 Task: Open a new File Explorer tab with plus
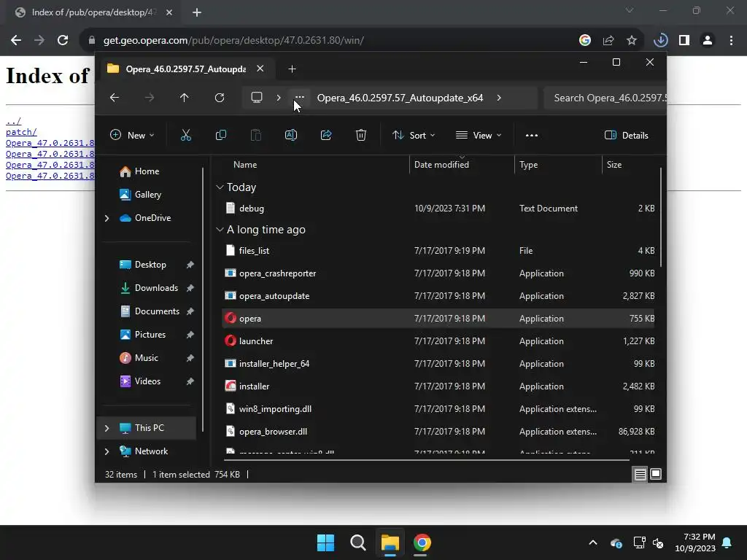click(x=292, y=69)
